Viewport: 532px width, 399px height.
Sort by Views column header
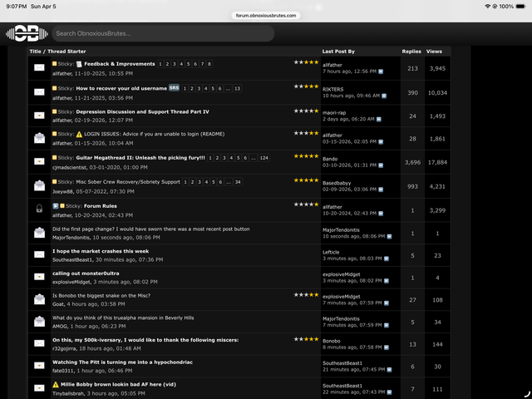click(434, 52)
